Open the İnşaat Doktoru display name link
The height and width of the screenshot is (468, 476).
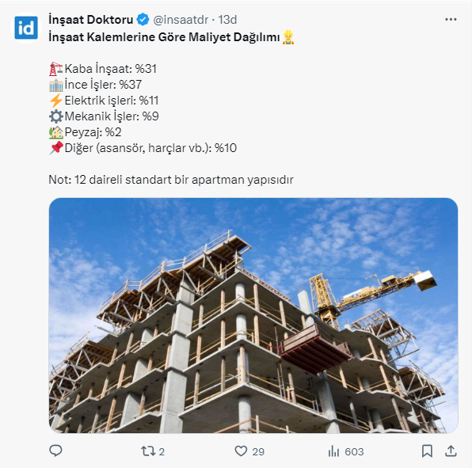pos(92,19)
